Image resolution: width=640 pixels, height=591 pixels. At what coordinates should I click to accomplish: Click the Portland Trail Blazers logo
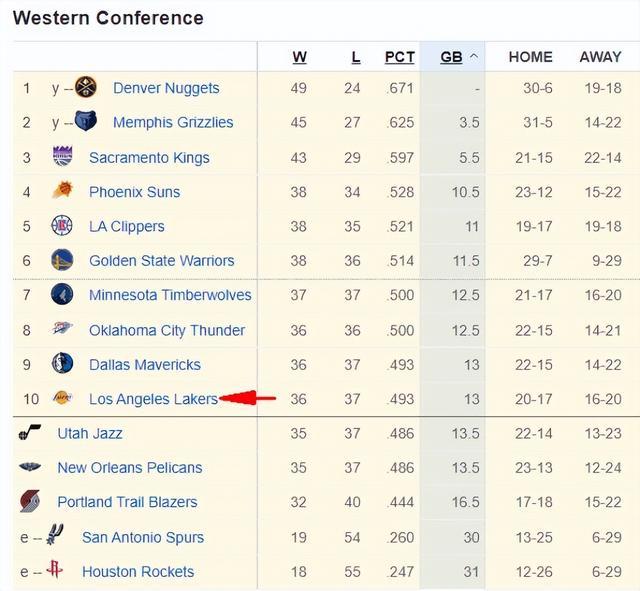[30, 501]
